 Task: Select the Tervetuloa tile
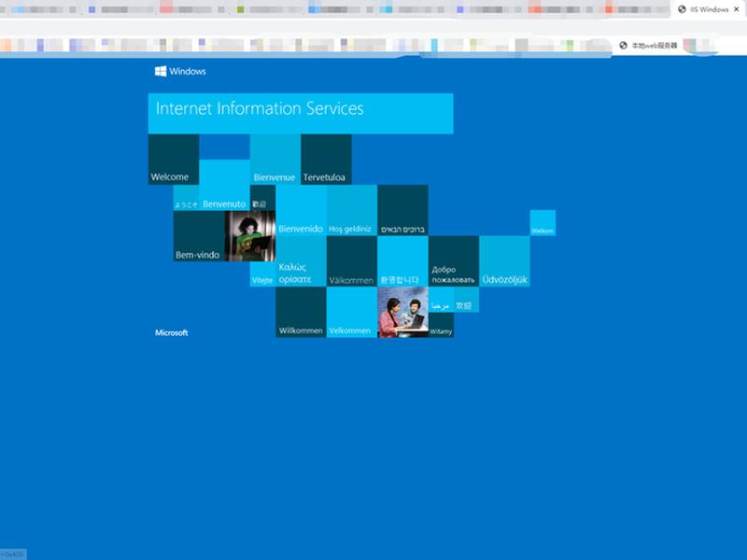[x=326, y=160]
